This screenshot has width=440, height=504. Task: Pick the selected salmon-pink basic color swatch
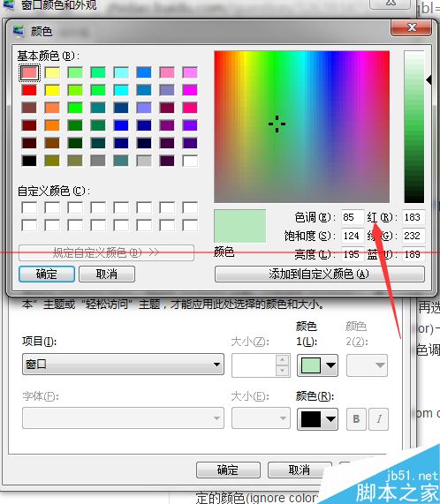click(x=29, y=72)
